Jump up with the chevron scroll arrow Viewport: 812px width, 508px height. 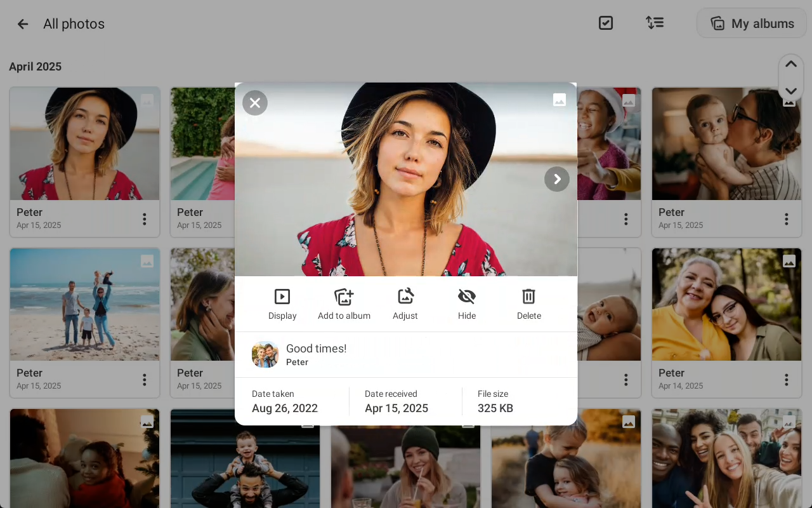click(x=791, y=64)
